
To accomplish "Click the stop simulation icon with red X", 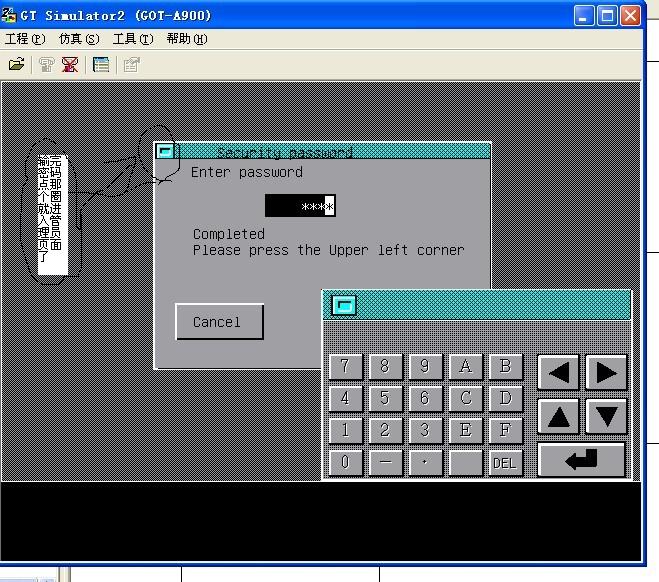I will pos(69,64).
